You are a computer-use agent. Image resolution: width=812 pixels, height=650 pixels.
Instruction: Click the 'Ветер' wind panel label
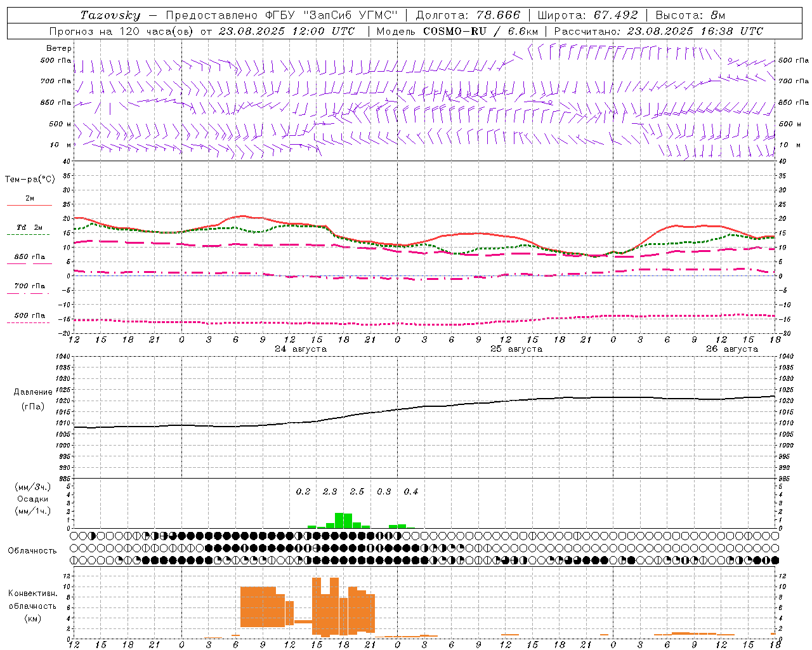pos(59,48)
